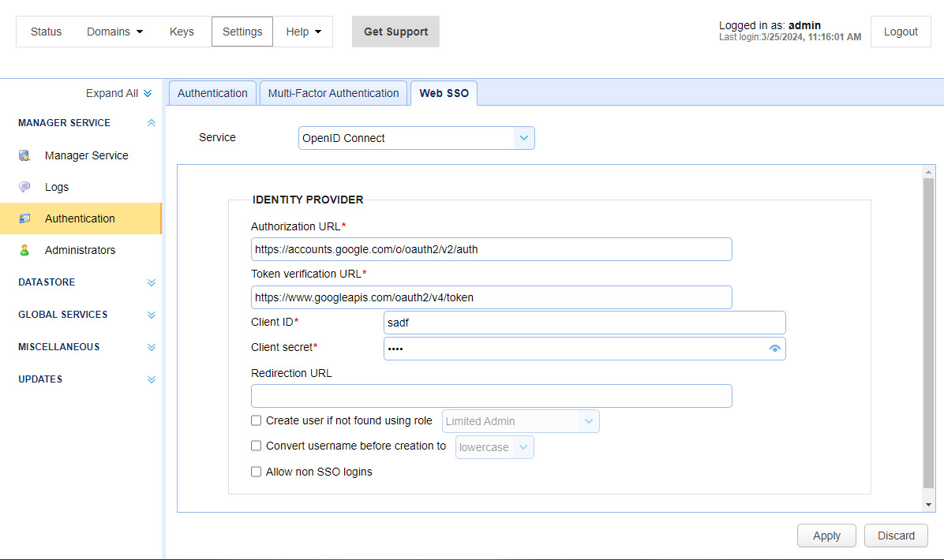
Task: Enable 'Create user if not found using role'
Action: [x=256, y=420]
